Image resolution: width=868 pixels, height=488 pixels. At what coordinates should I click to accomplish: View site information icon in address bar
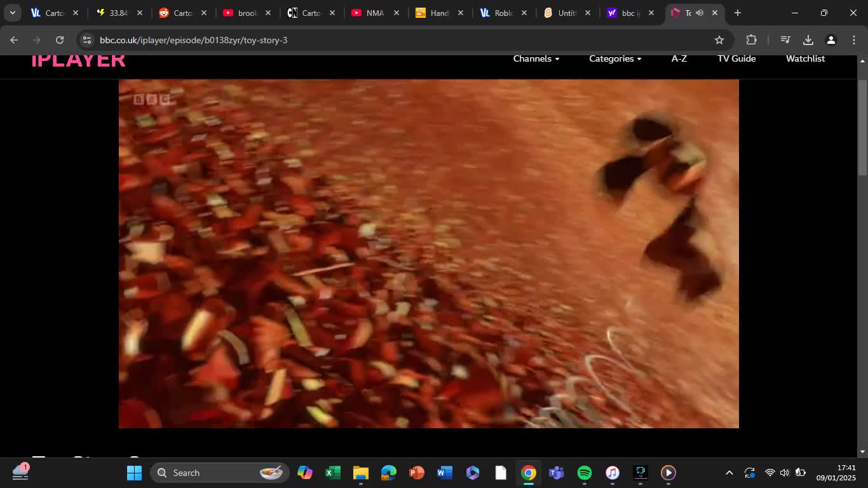(x=87, y=40)
